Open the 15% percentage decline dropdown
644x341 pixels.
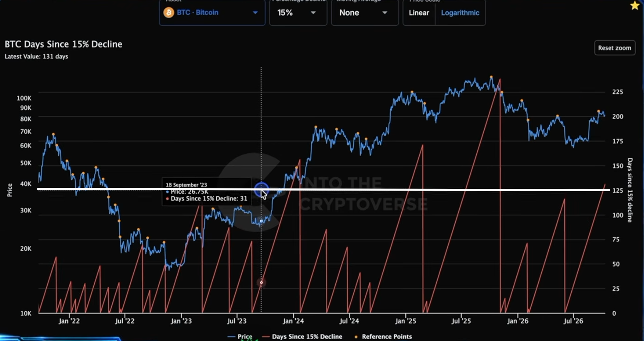click(x=298, y=13)
